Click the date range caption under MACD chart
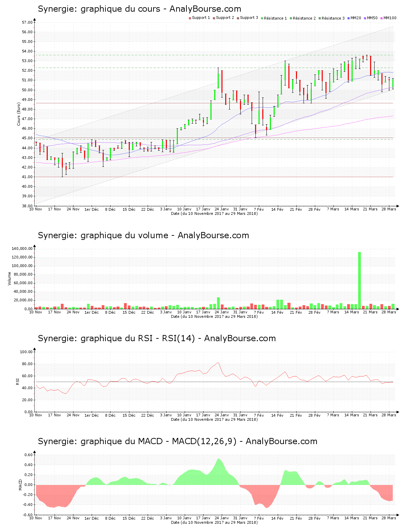 [214, 522]
